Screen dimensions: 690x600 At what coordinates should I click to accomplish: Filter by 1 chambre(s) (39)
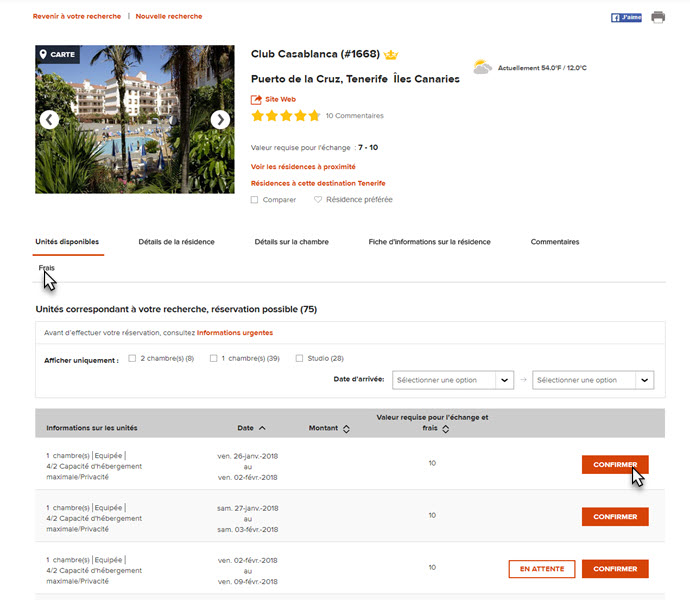tap(213, 358)
